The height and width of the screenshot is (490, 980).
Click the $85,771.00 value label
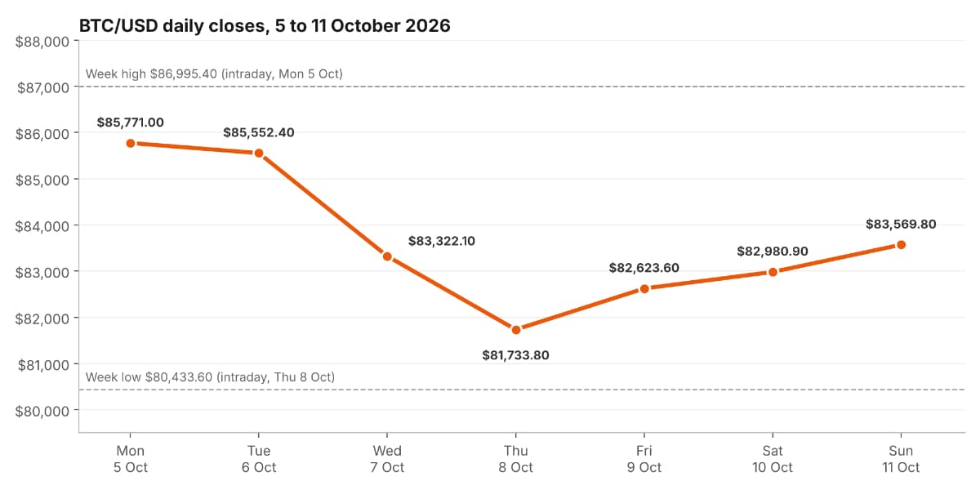pyautogui.click(x=131, y=122)
